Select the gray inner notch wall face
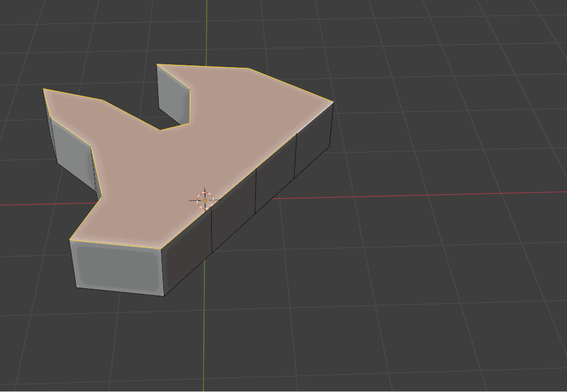Image resolution: width=567 pixels, height=392 pixels. [x=175, y=95]
